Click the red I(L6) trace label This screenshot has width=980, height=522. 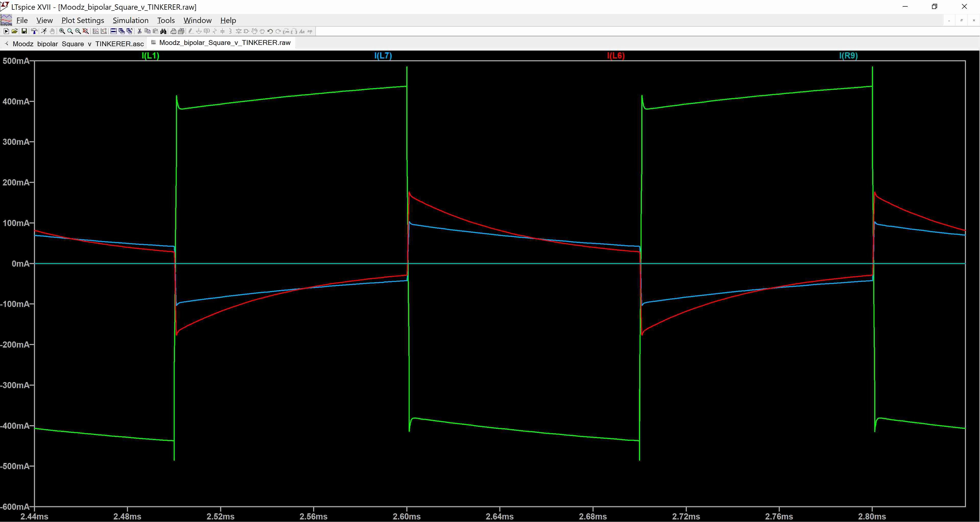pyautogui.click(x=616, y=56)
